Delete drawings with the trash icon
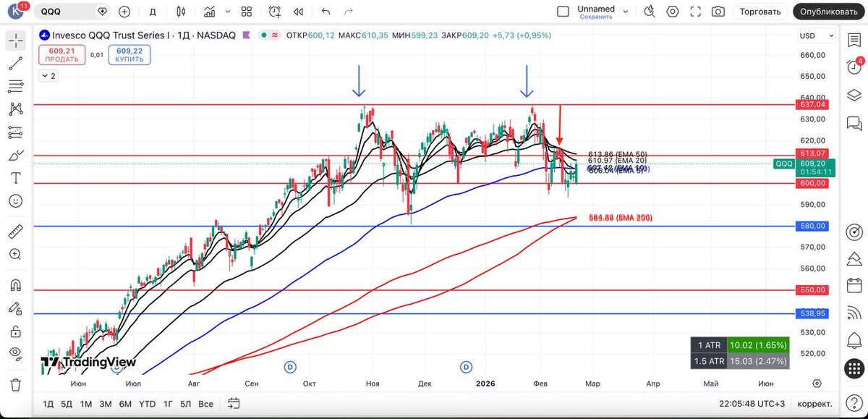The image size is (868, 419). [15, 384]
